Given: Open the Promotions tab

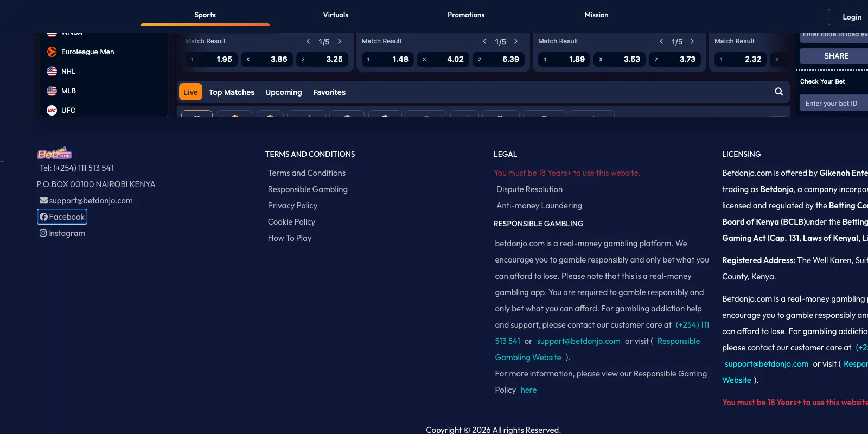Looking at the screenshot, I should [466, 15].
